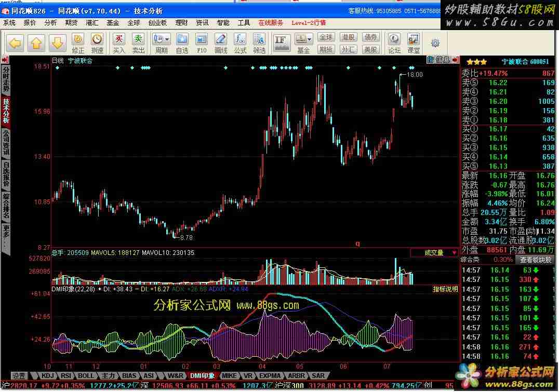Click the 设置 button at bottom left
559x392 pixels.
[x=19, y=375]
